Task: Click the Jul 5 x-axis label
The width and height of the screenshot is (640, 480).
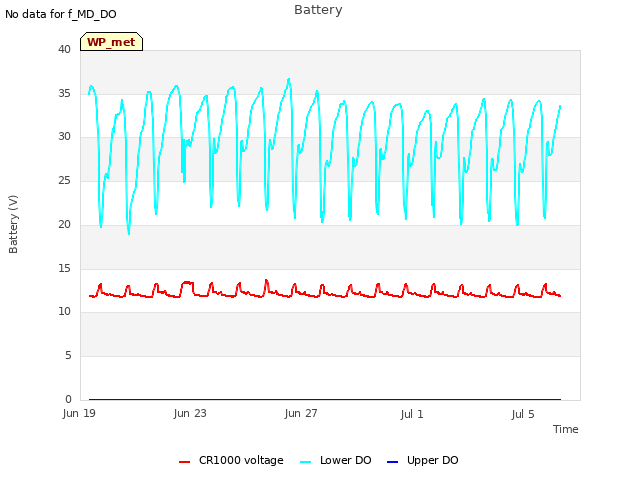Action: click(523, 414)
